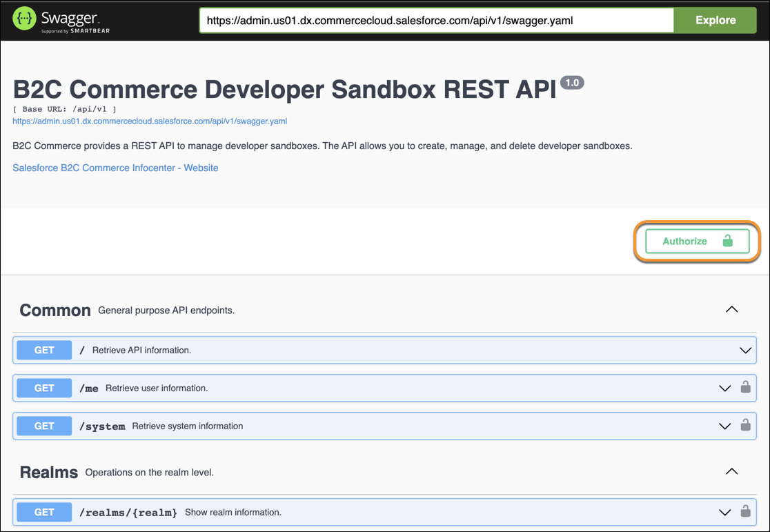
Task: Click the green lock inside Authorize button
Action: coord(728,241)
